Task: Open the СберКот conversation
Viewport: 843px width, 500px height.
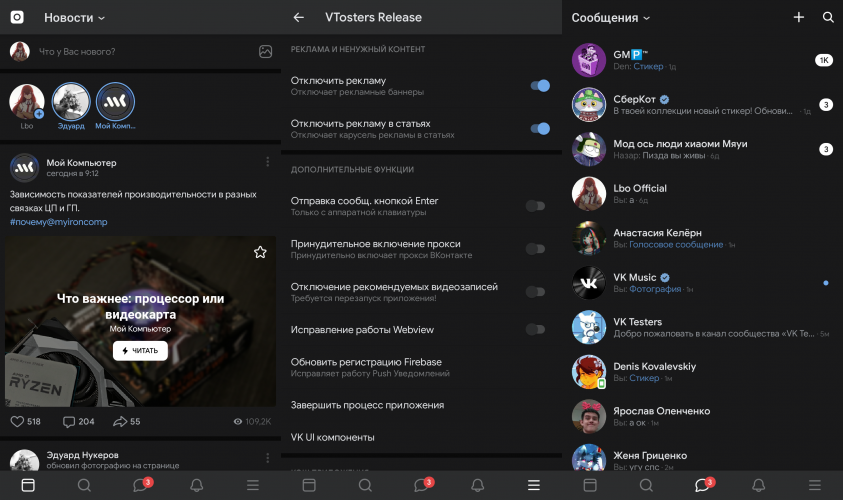Action: click(x=702, y=104)
